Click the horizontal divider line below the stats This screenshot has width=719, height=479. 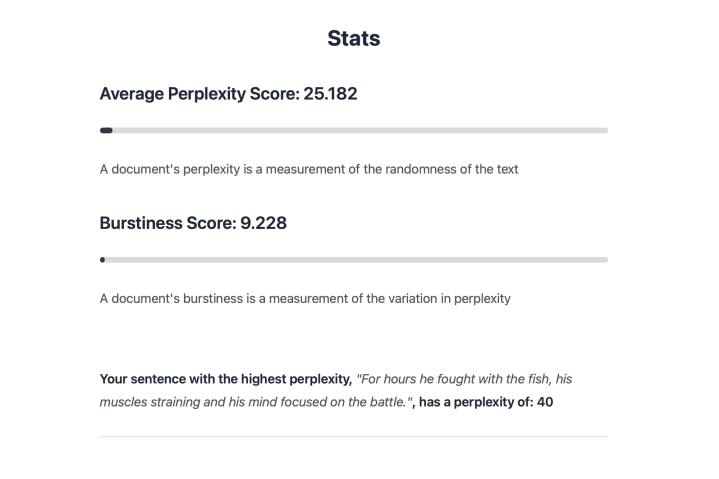pos(353,436)
